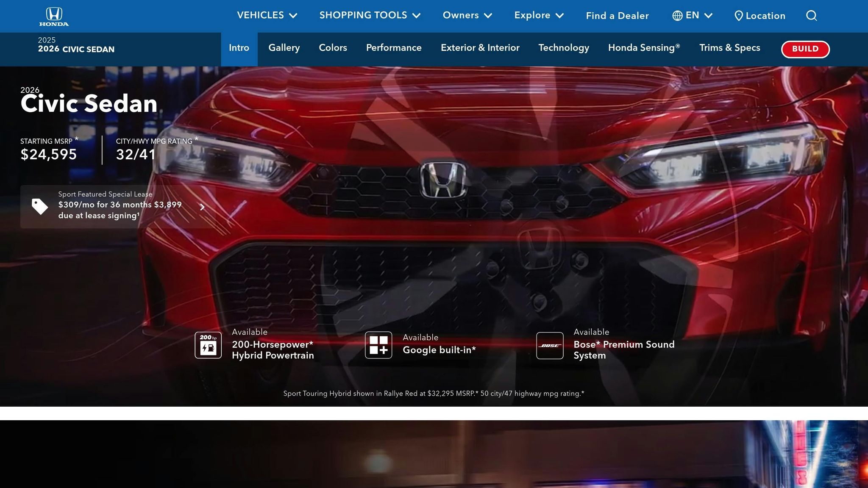Click the Google built-in feature text
Screen dimensions: 868x488
click(x=439, y=350)
